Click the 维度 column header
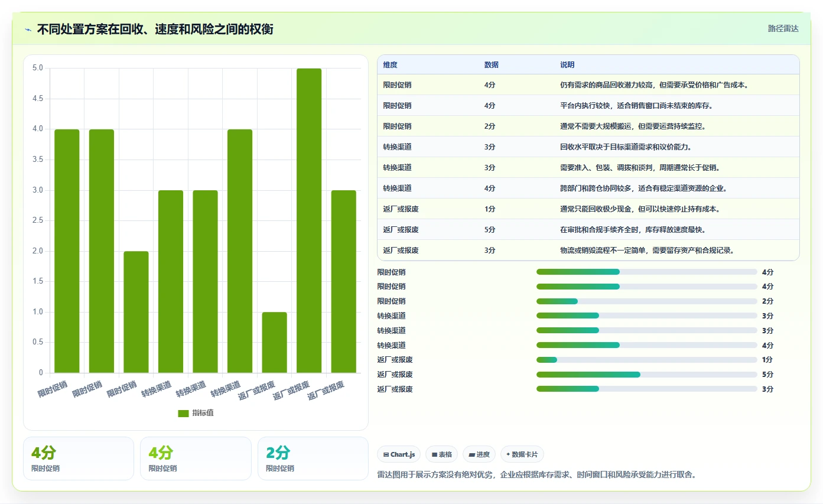The width and height of the screenshot is (823, 504). (x=390, y=65)
